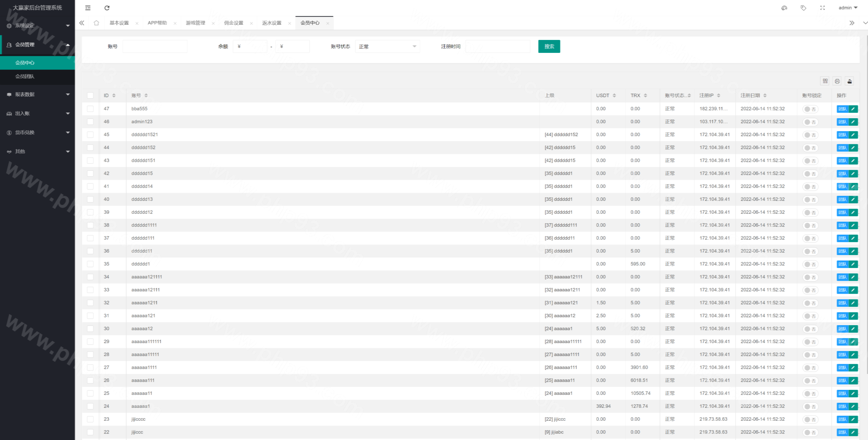Viewport: 868px width, 440px height.
Task: Click the fullscreen icon in header
Action: click(822, 8)
